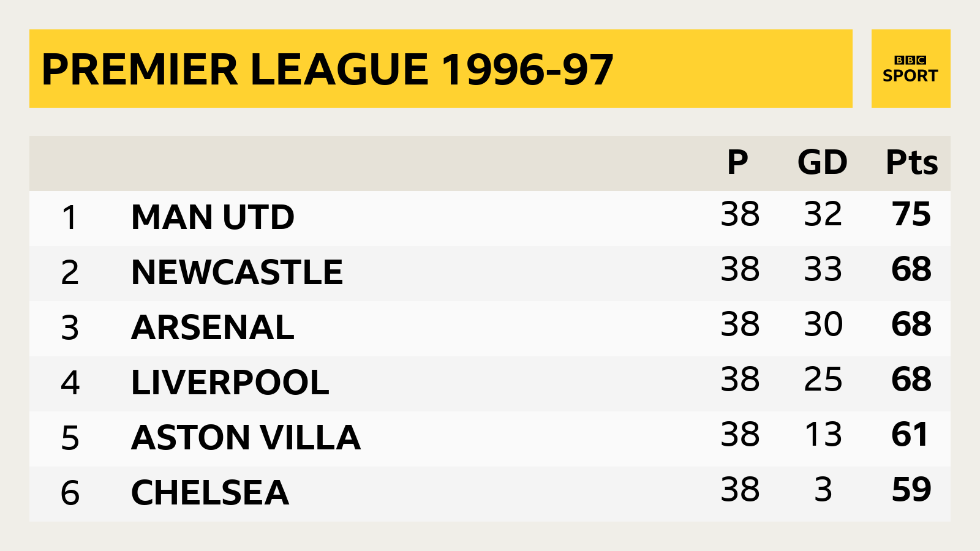Click Newcastle's goal difference of 33

[x=823, y=269]
